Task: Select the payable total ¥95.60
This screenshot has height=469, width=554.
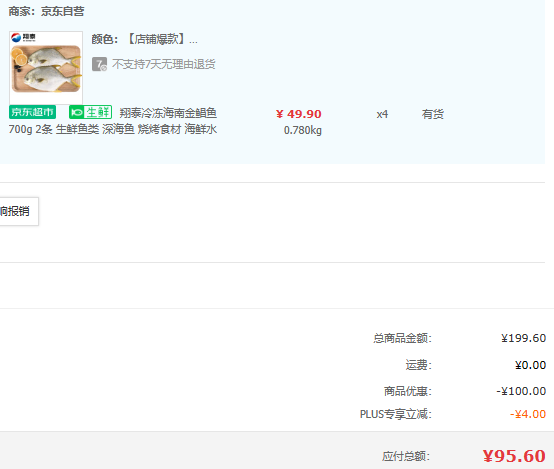Action: coord(514,456)
